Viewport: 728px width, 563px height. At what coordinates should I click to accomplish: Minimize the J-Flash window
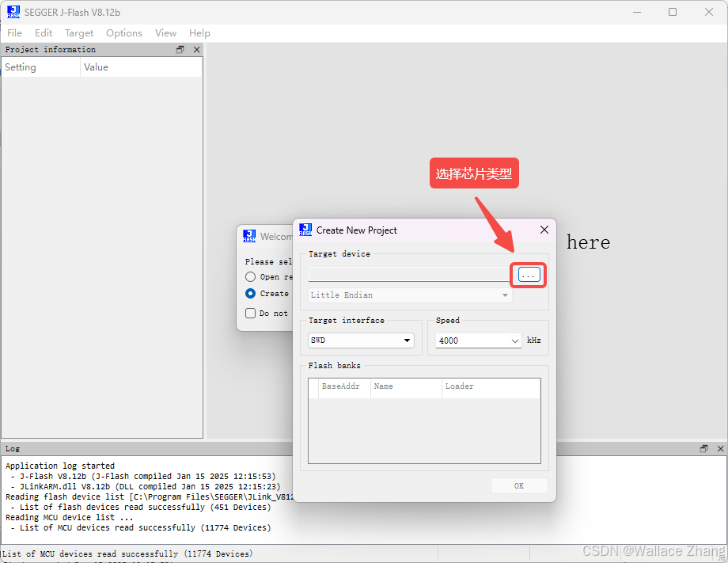click(637, 12)
